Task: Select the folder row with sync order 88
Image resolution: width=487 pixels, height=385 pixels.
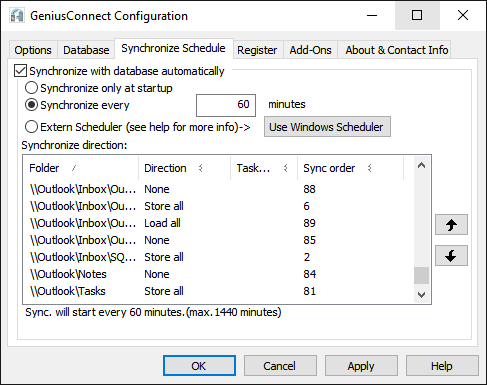Action: point(218,189)
